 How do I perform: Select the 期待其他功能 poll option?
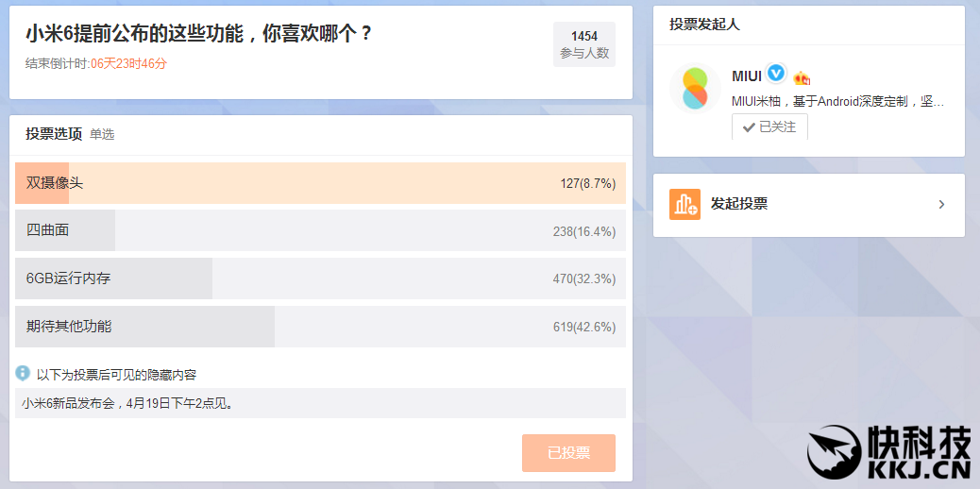pos(320,327)
